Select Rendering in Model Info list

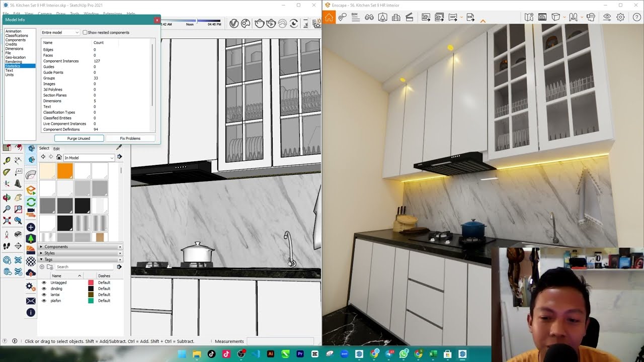[14, 62]
